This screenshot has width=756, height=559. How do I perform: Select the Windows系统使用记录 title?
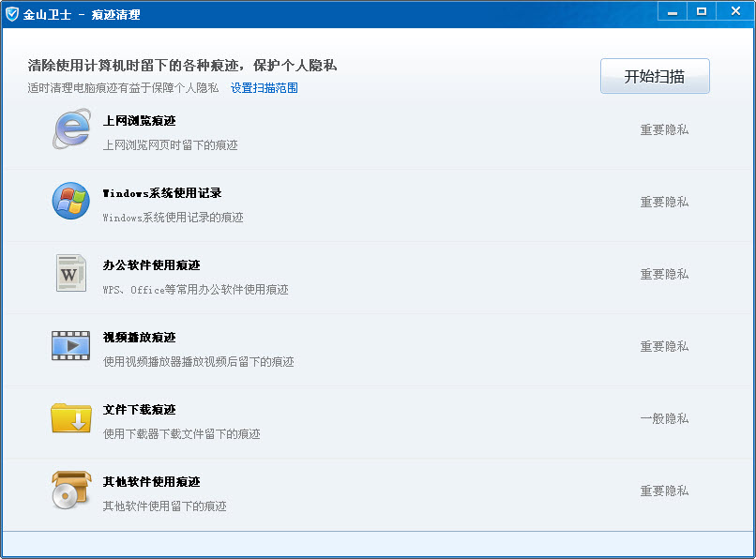coord(162,193)
